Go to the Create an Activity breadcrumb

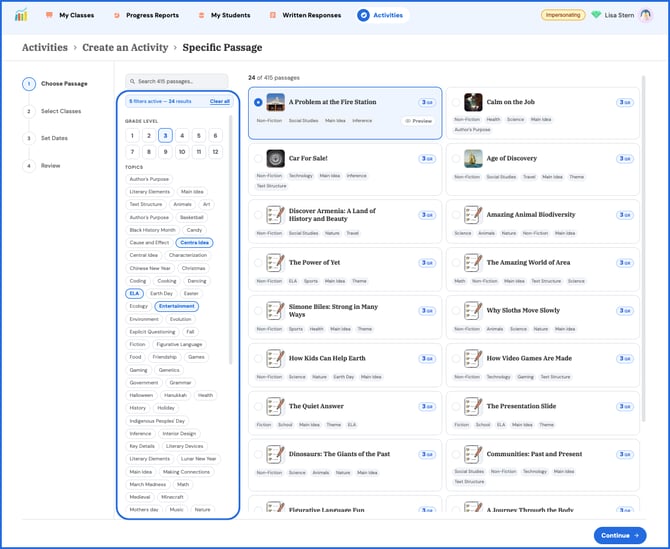click(x=125, y=47)
